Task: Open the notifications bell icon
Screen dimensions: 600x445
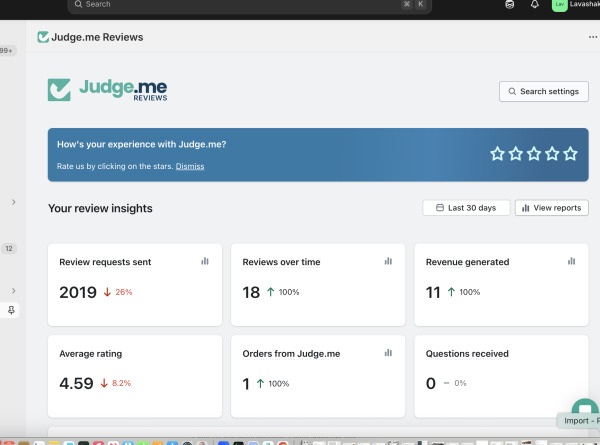Action: 535,4
